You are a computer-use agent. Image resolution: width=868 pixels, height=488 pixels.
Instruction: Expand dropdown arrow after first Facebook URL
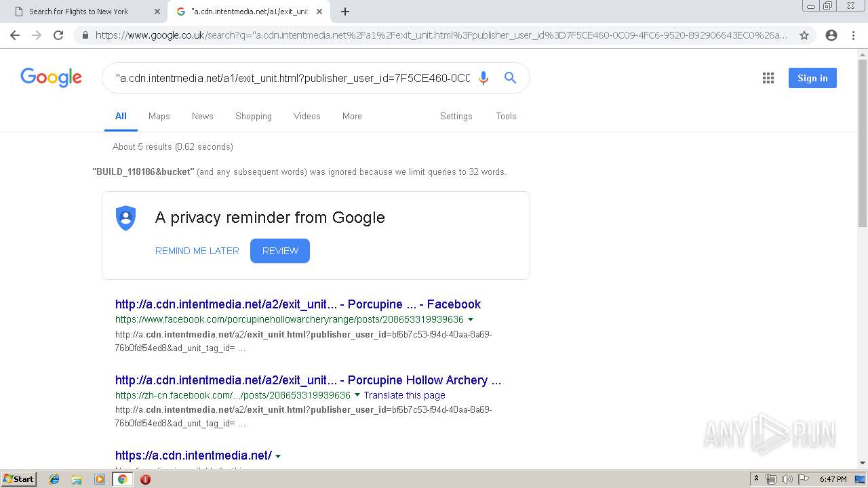pos(471,319)
